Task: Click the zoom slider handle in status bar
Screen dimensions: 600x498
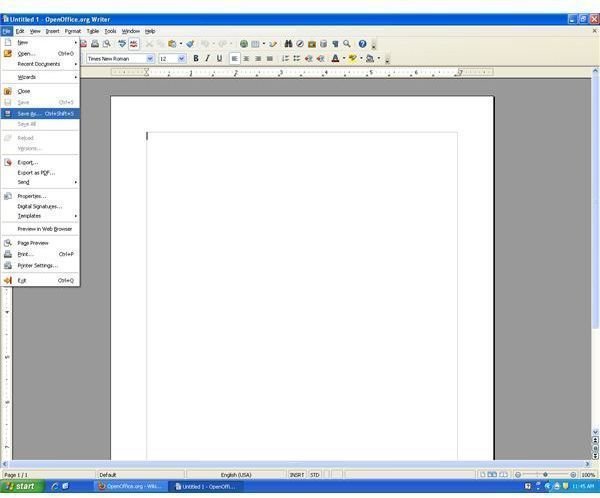Action: [545, 475]
